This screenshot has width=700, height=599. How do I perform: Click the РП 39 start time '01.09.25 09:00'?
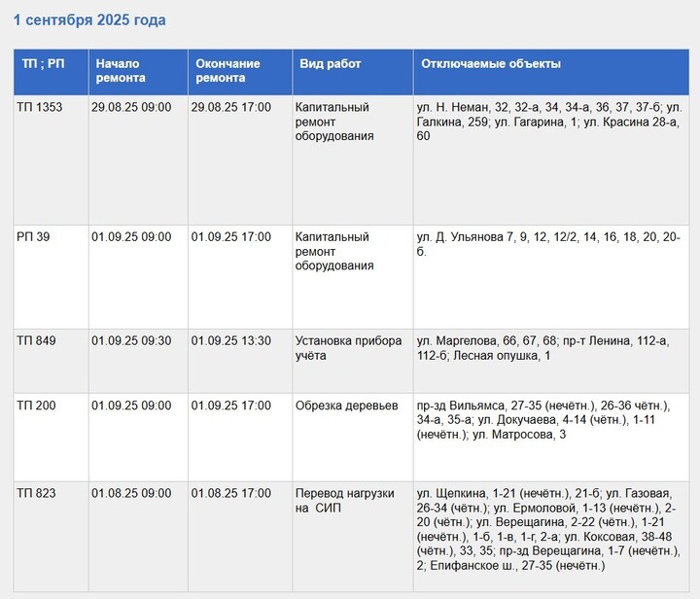(x=138, y=277)
